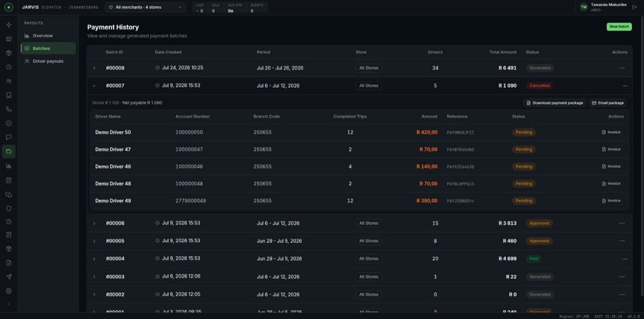
Task: Click the ALERTS counter in top bar
Action: [257, 8]
